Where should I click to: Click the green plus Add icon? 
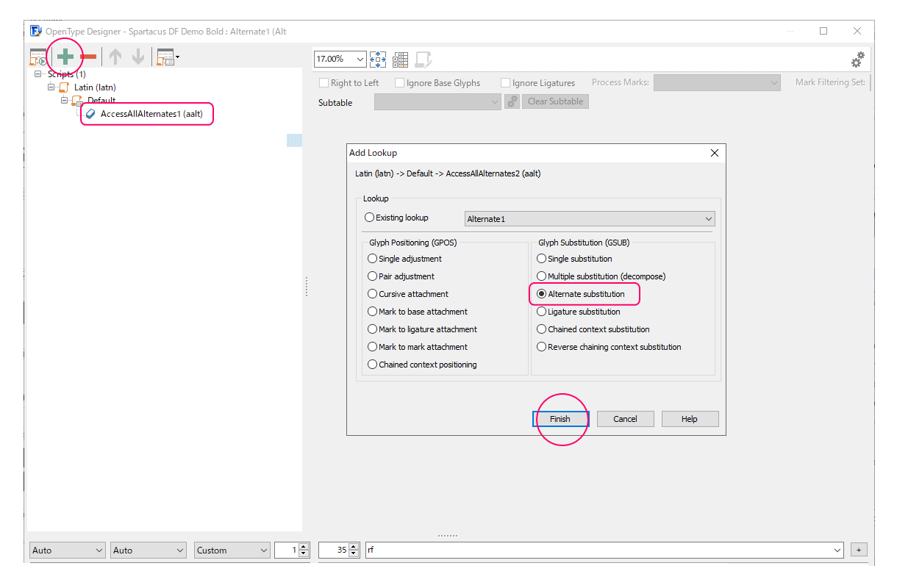pyautogui.click(x=65, y=57)
